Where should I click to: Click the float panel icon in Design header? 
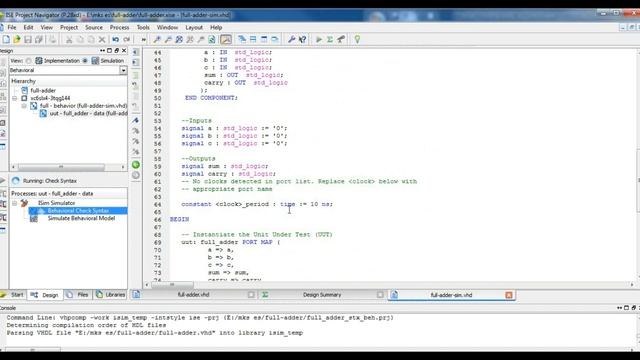click(x=117, y=51)
